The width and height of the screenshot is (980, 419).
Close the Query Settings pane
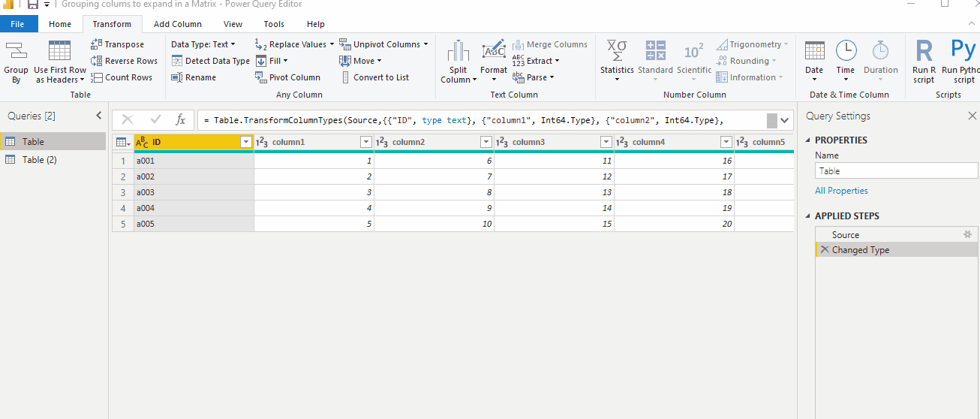pos(972,116)
